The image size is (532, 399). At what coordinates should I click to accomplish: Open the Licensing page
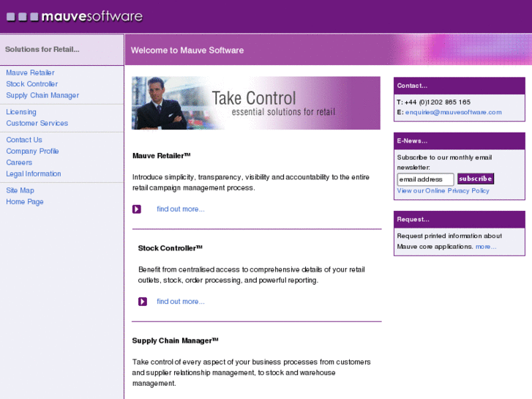(21, 112)
